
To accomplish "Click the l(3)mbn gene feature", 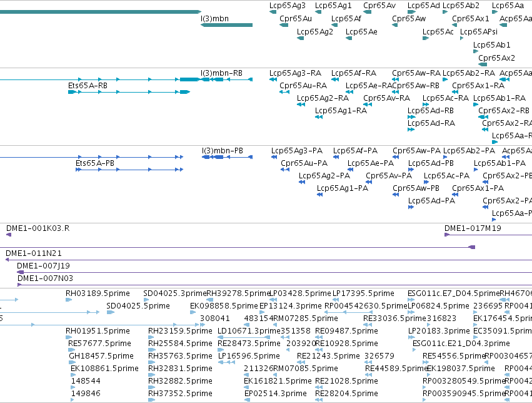I will (x=226, y=25).
